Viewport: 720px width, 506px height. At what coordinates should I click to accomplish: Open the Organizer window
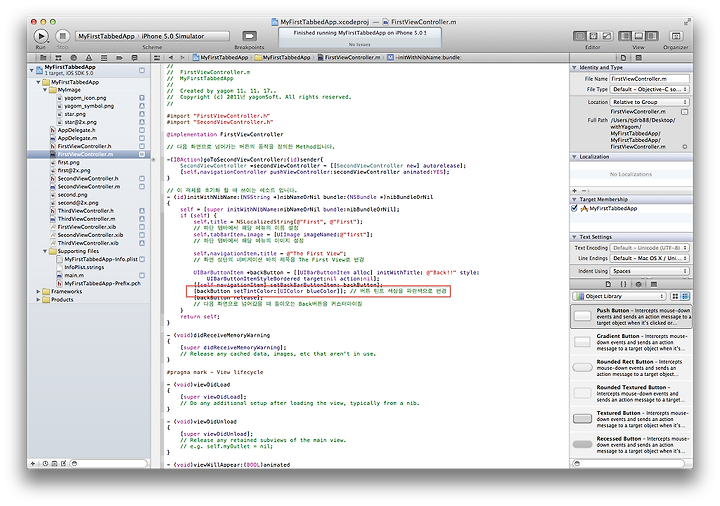[x=675, y=36]
